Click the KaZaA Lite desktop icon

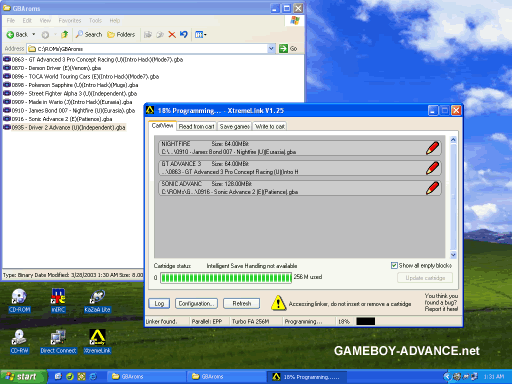97,301
